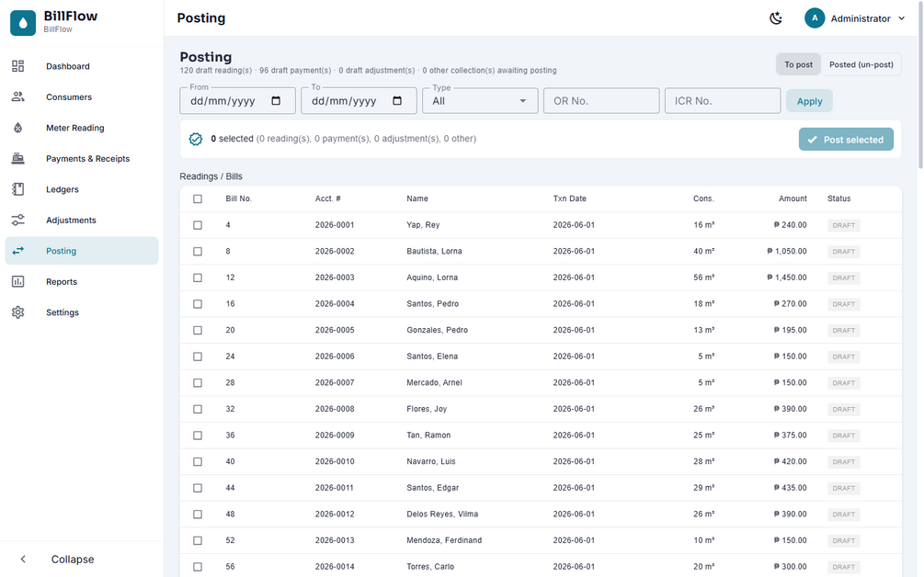Screen dimensions: 924x577
Task: Navigate to Adjustments
Action: tap(82, 220)
